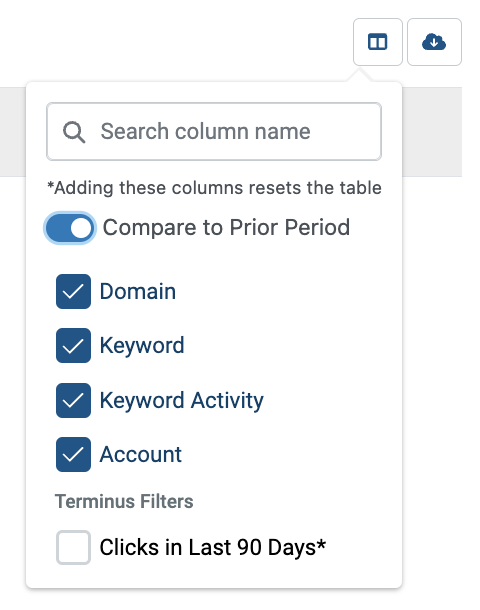Viewport: 480px width, 610px height.
Task: Uncheck the Keyword Activity checkbox
Action: [x=73, y=400]
